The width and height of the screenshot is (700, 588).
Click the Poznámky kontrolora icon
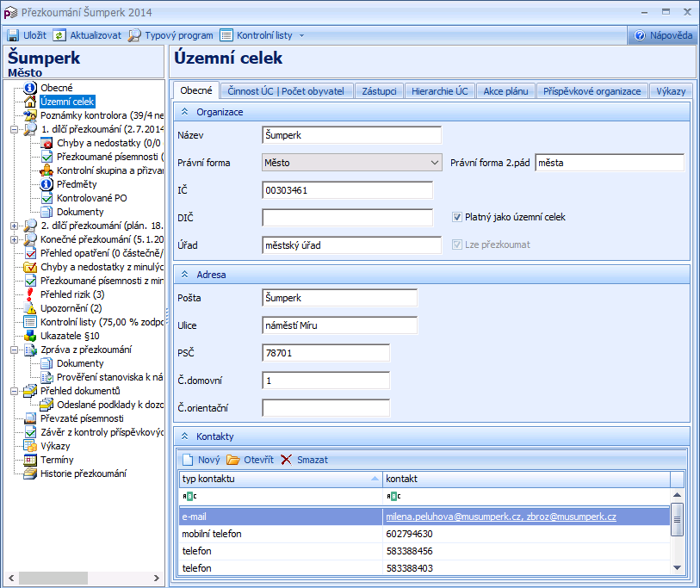30,115
